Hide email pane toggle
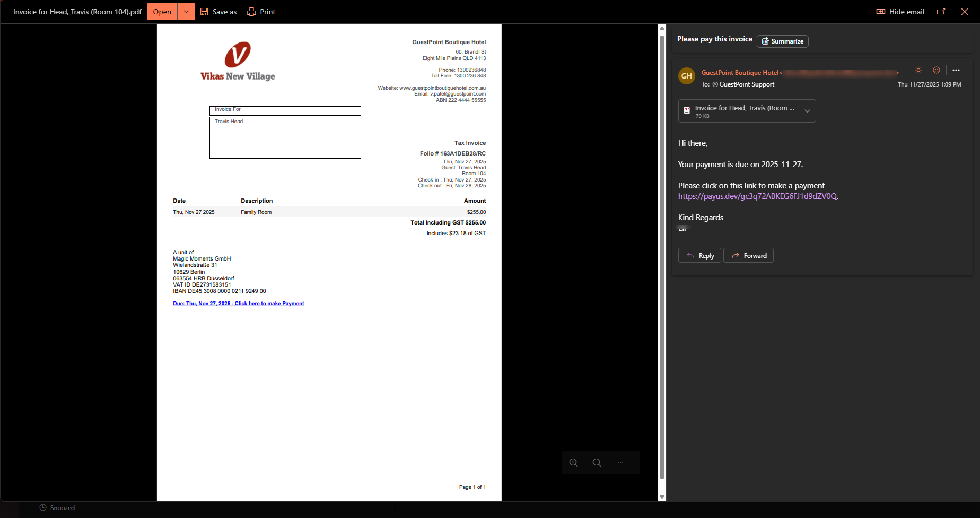Screen dimensions: 980x518 tap(900, 12)
